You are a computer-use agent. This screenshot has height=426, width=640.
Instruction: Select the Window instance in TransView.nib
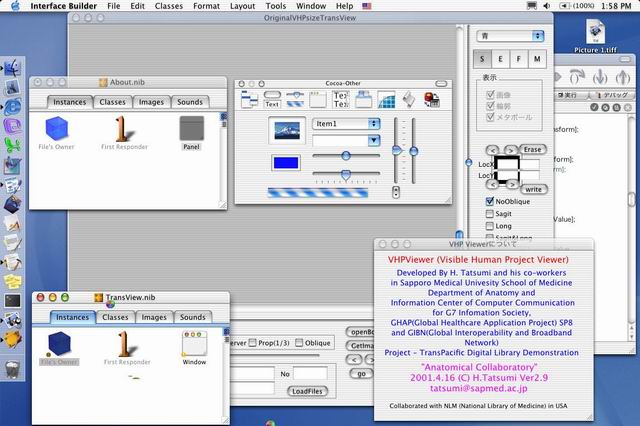[x=194, y=344]
